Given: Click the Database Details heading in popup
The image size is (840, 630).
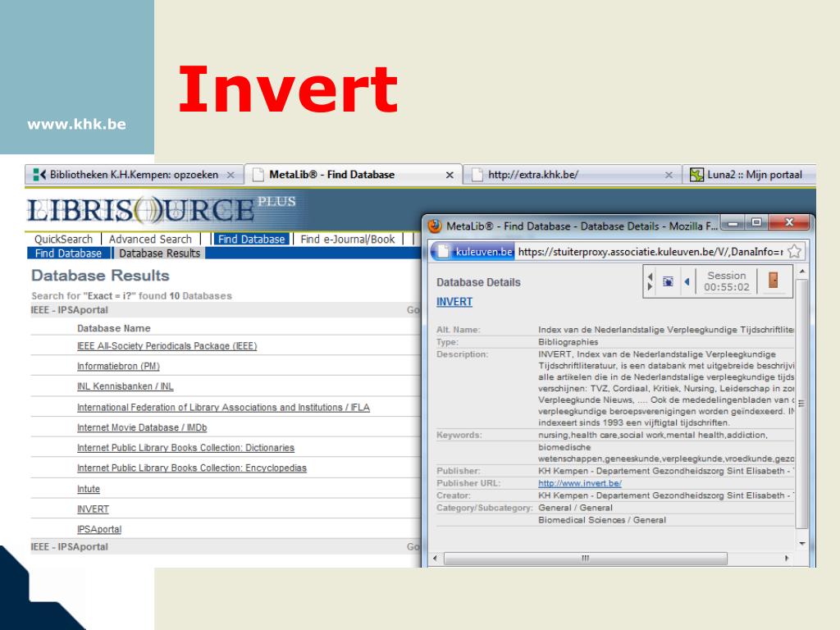Looking at the screenshot, I should pyautogui.click(x=478, y=282).
